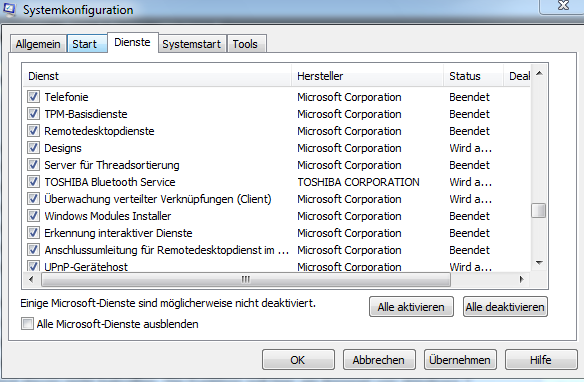This screenshot has width=584, height=382.
Task: Toggle Überwachung verteilter Verknüpfungen checkbox
Action: point(33,199)
